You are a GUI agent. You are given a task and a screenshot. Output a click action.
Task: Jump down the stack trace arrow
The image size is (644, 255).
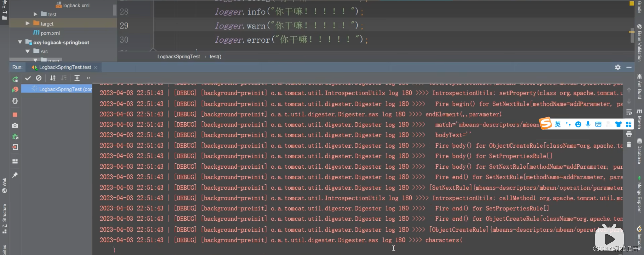pyautogui.click(x=629, y=101)
